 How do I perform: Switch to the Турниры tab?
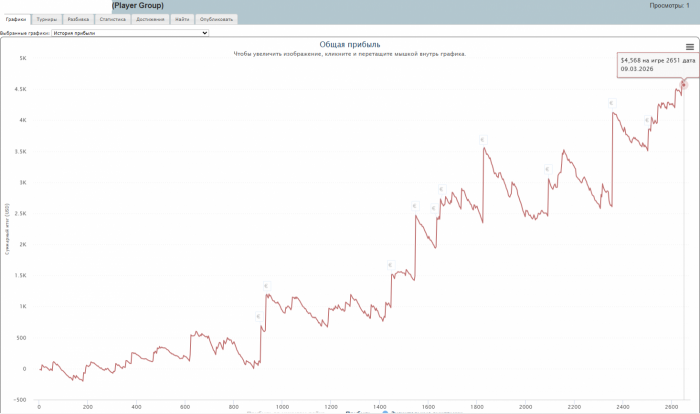(47, 19)
